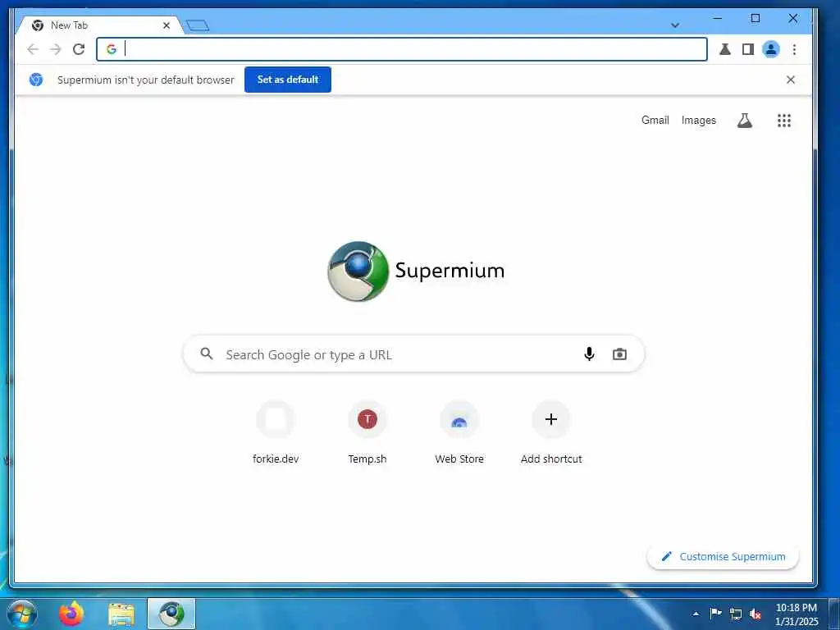Open the Google apps grid
The height and width of the screenshot is (630, 840).
tap(784, 121)
